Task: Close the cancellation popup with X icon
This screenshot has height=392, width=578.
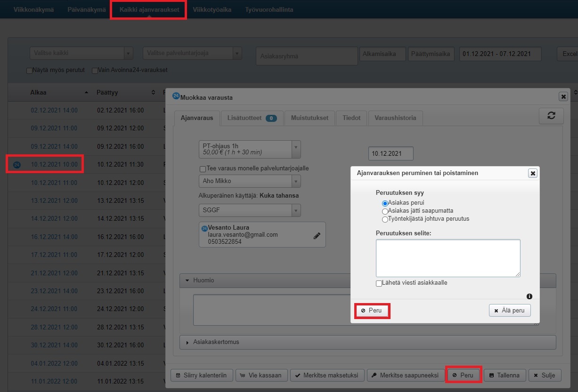Action: tap(533, 173)
